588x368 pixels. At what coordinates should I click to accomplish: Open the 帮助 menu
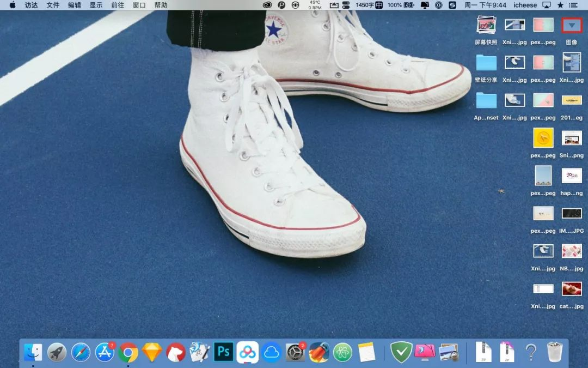(x=161, y=5)
